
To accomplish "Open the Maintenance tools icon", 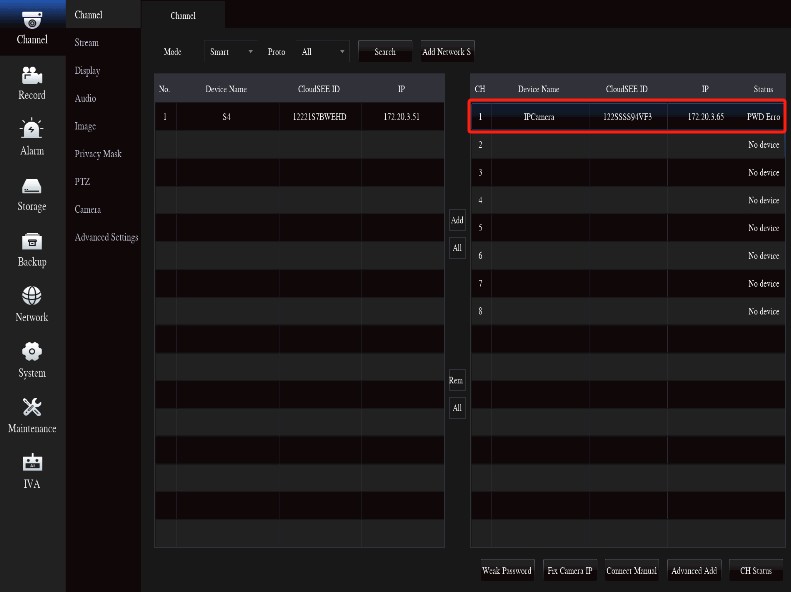I will pos(32,408).
